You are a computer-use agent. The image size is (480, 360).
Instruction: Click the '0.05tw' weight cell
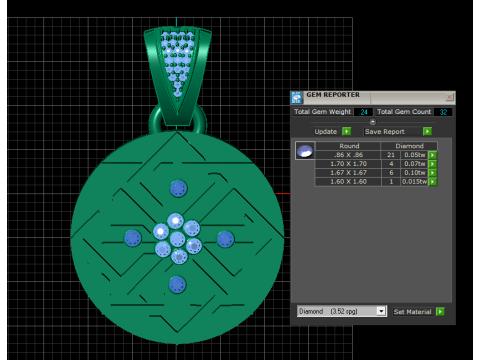(415, 155)
